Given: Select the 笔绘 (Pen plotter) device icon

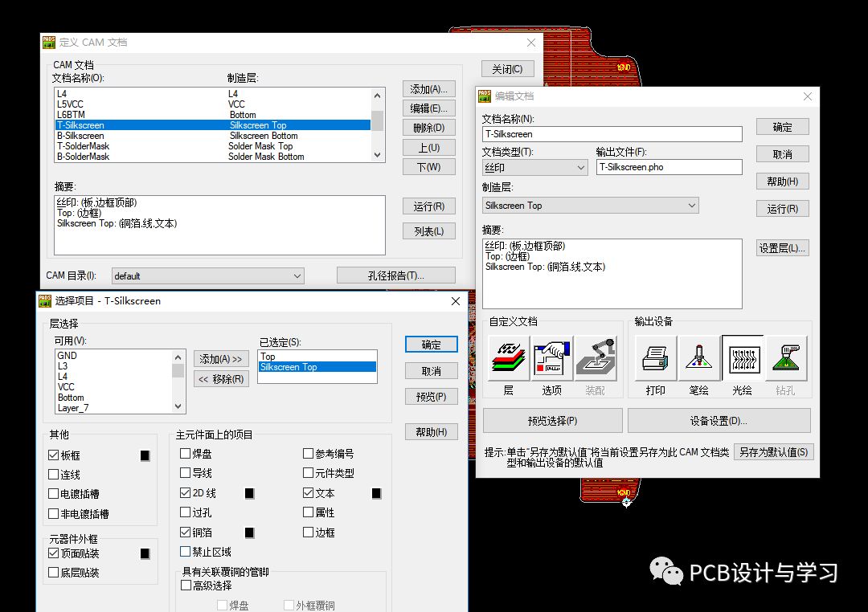Looking at the screenshot, I should [x=699, y=358].
